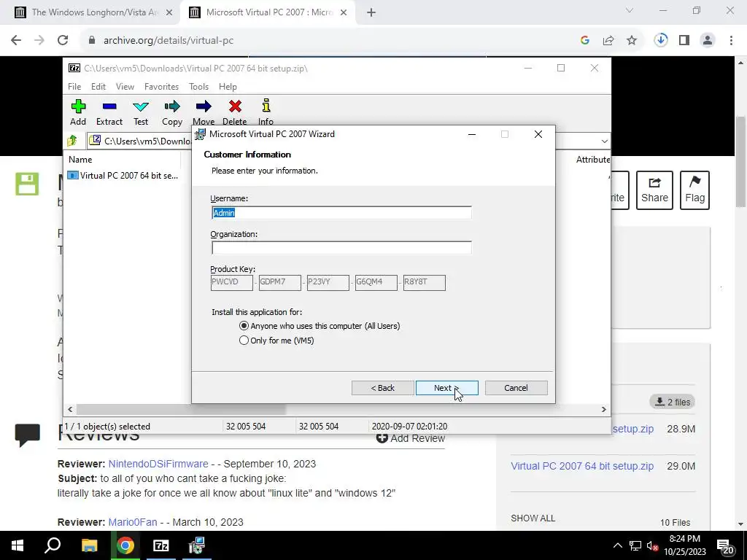Open Chrome tab search chevron
747x560 pixels.
[x=630, y=10]
